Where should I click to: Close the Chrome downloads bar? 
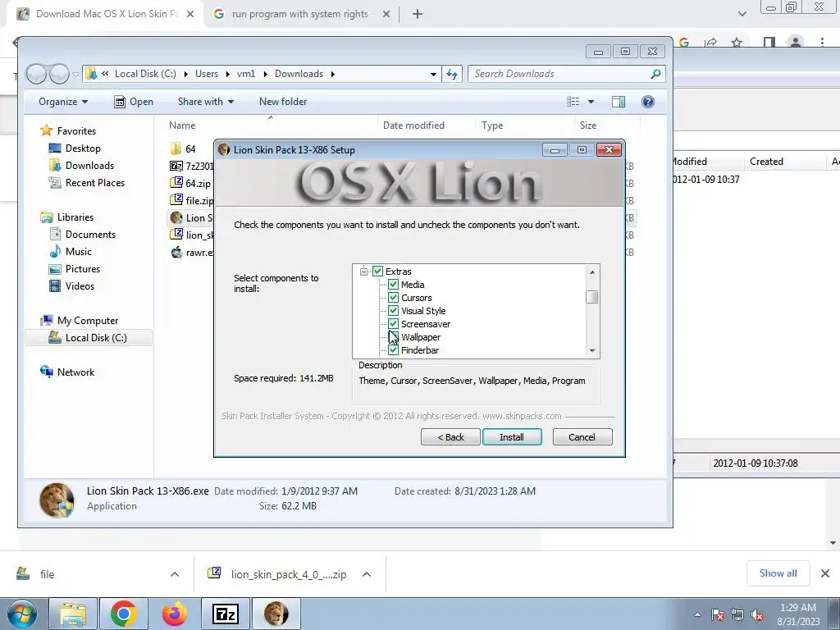click(825, 573)
